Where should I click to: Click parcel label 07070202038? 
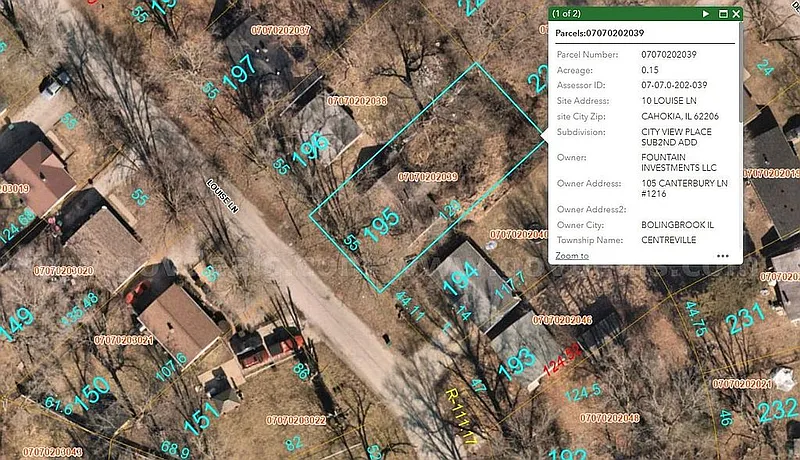tap(357, 101)
